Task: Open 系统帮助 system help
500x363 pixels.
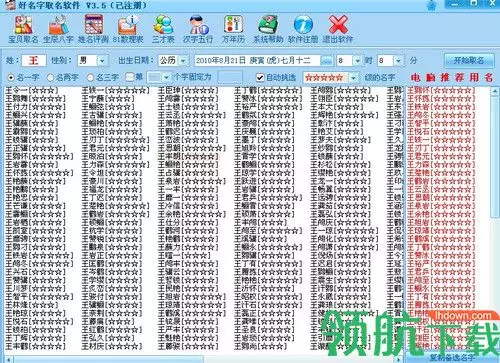Action: click(268, 29)
